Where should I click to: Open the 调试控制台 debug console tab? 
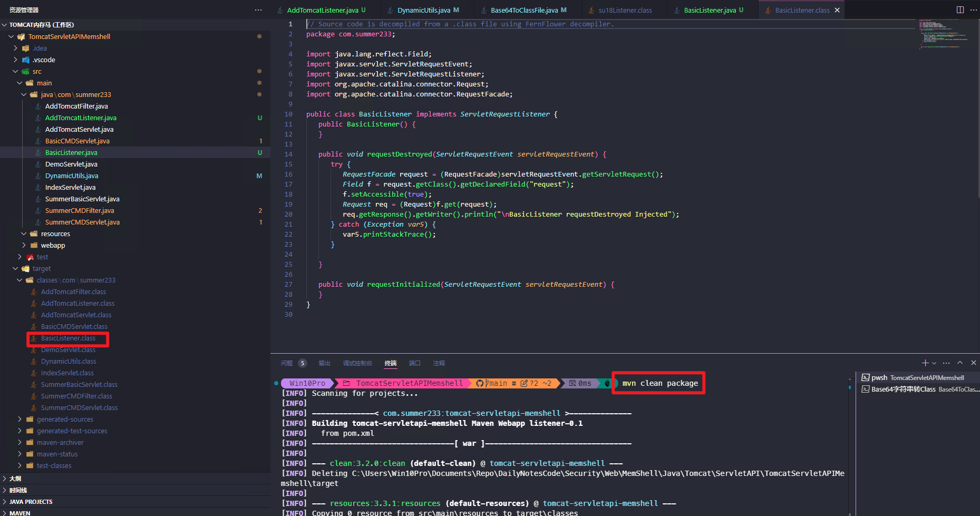point(357,363)
